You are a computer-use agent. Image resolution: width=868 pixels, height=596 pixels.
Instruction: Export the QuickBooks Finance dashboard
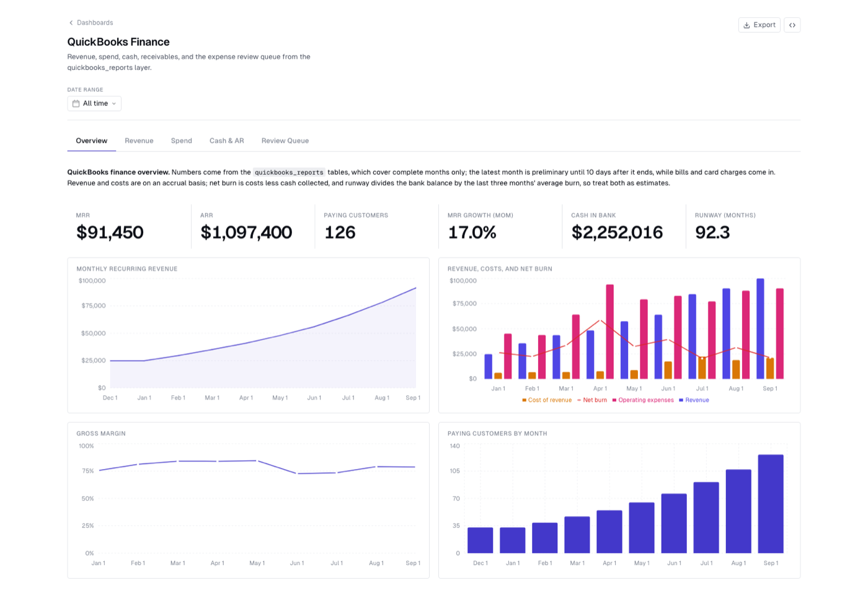[759, 25]
